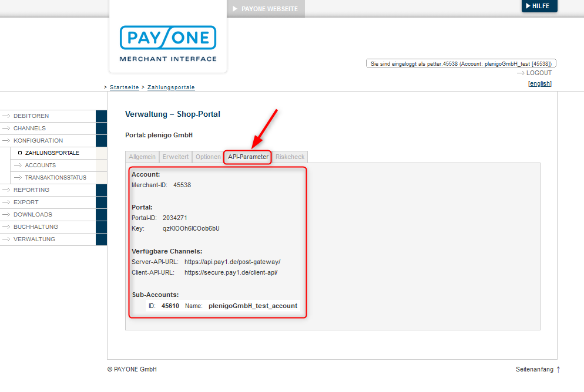Click sub-account ID 45610
The height and width of the screenshot is (392, 584).
coord(170,306)
